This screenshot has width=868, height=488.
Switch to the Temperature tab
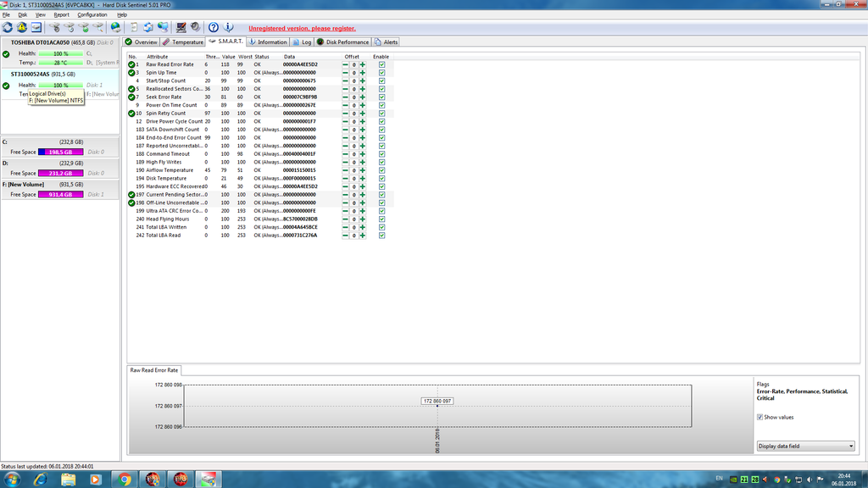183,42
